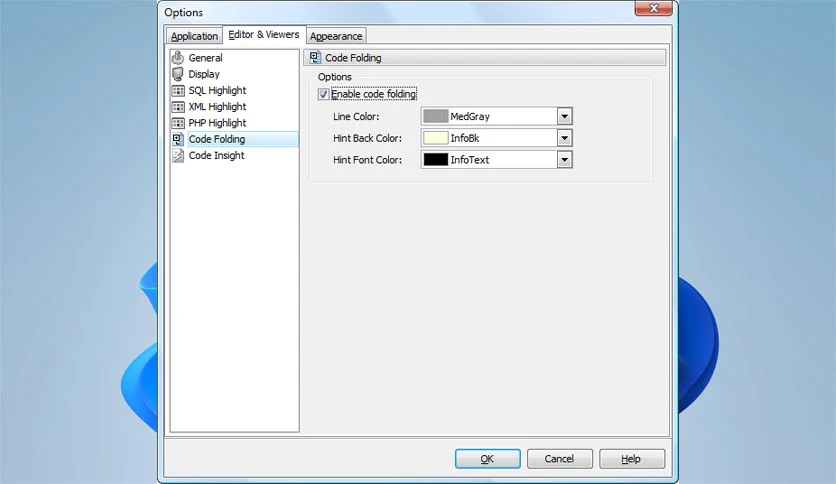Select General in the category list
This screenshot has width=836, height=484.
pos(205,58)
